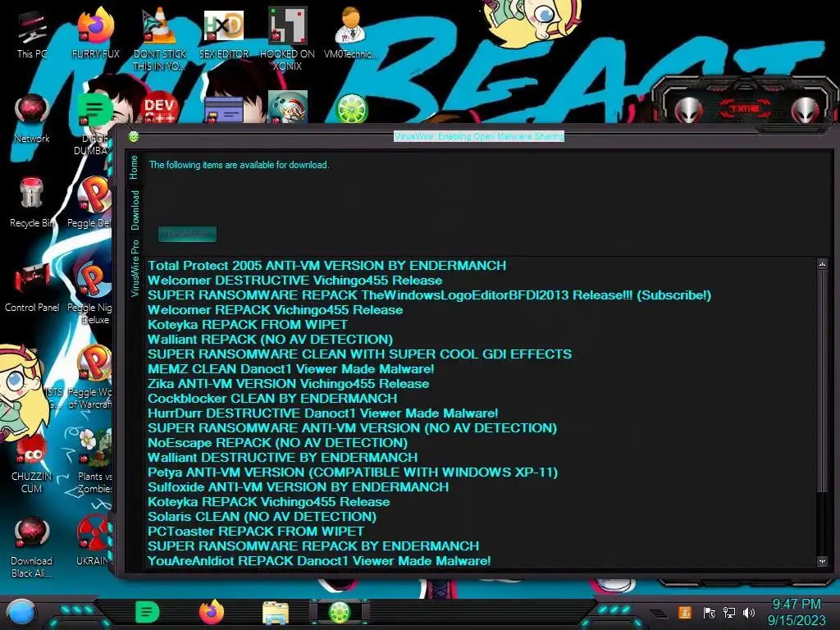This screenshot has height=630, width=840.
Task: Open Network desktop icon
Action: (x=32, y=118)
